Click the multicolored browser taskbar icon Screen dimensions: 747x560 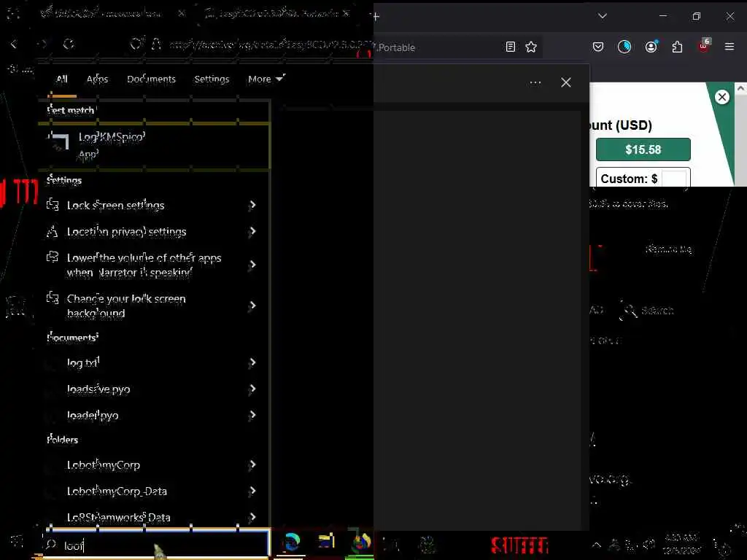click(361, 542)
